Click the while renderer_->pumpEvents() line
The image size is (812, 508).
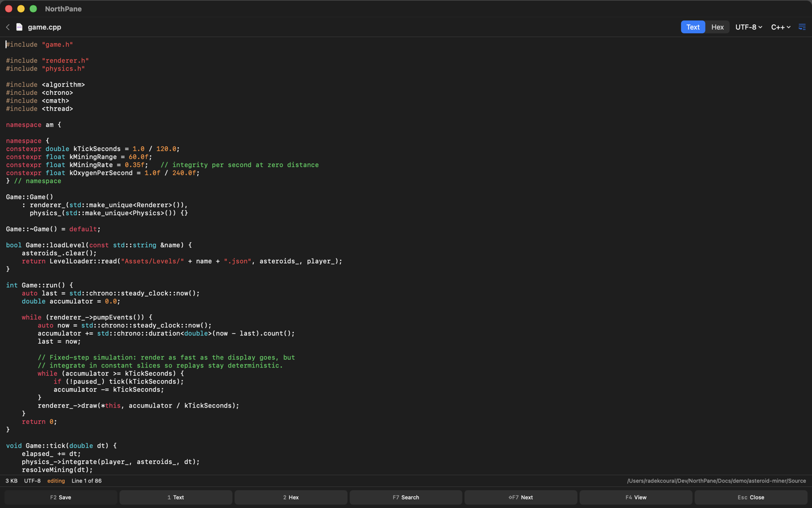pyautogui.click(x=87, y=317)
